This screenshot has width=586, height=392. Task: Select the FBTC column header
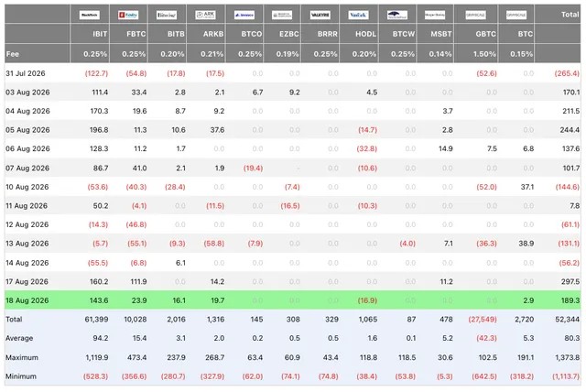(136, 34)
